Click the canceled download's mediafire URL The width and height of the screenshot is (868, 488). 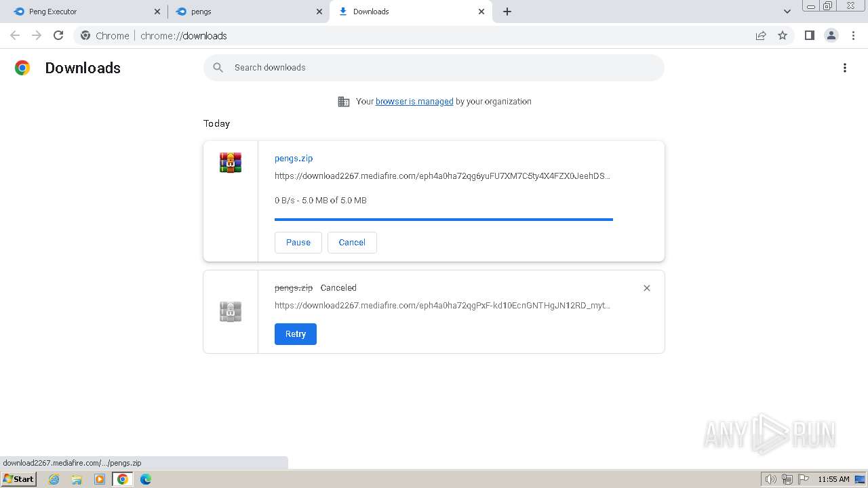442,305
